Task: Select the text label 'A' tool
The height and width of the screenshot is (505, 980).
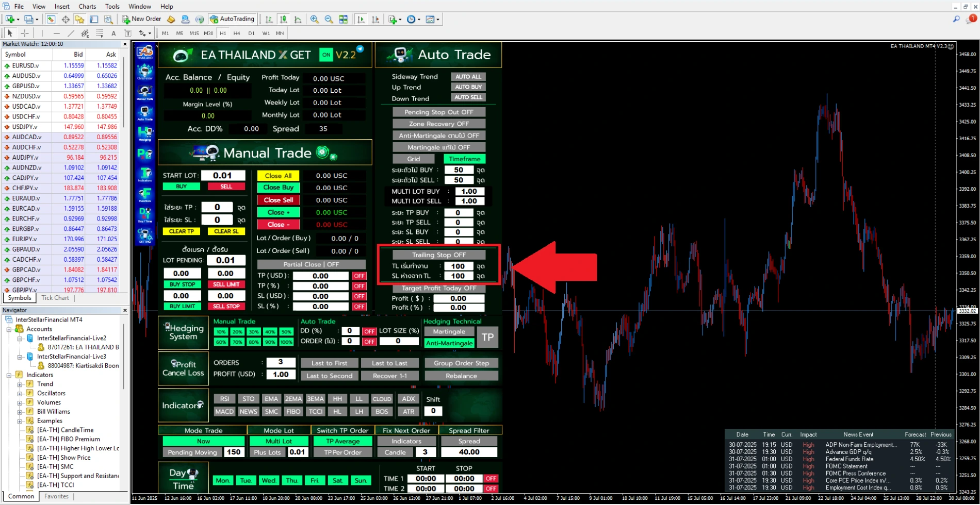Action: pos(113,33)
